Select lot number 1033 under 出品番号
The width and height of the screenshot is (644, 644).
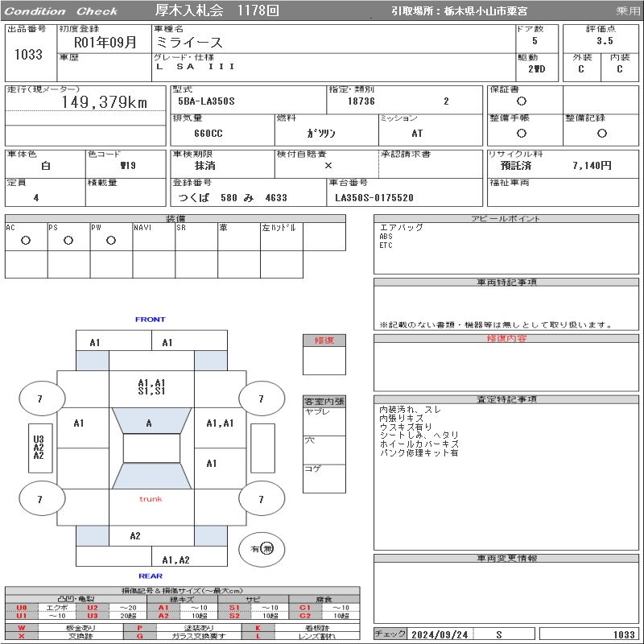coord(28,54)
